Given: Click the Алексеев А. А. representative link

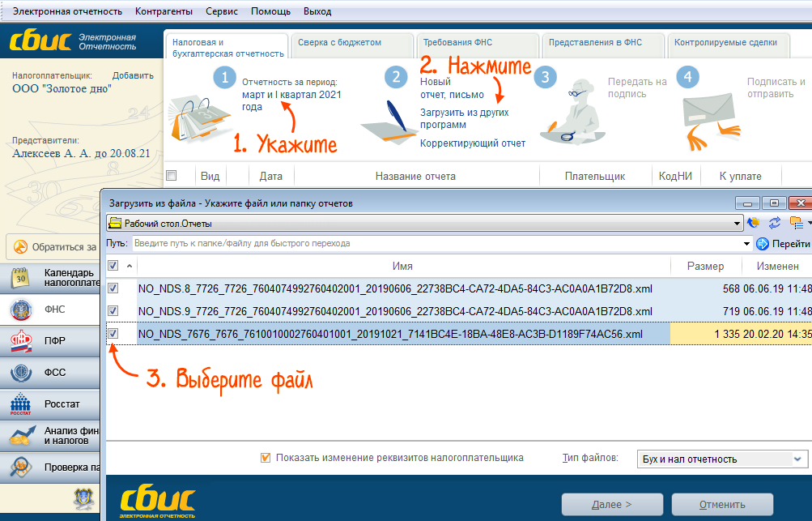Looking at the screenshot, I should click(x=81, y=153).
